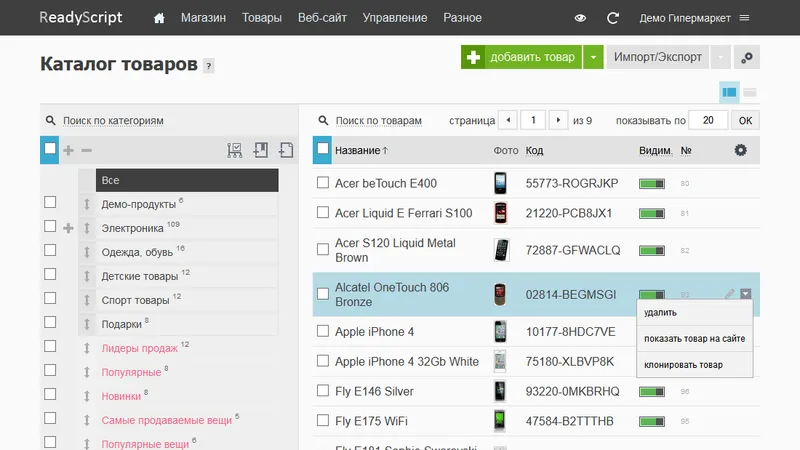
Task: Expand the Электроника category tree
Action: point(68,228)
